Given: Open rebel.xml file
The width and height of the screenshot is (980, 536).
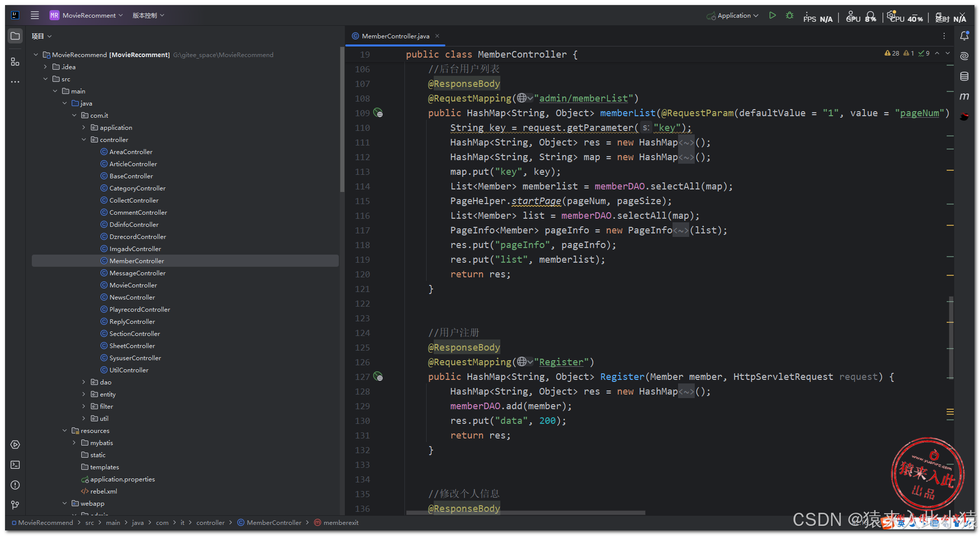Looking at the screenshot, I should pyautogui.click(x=104, y=491).
